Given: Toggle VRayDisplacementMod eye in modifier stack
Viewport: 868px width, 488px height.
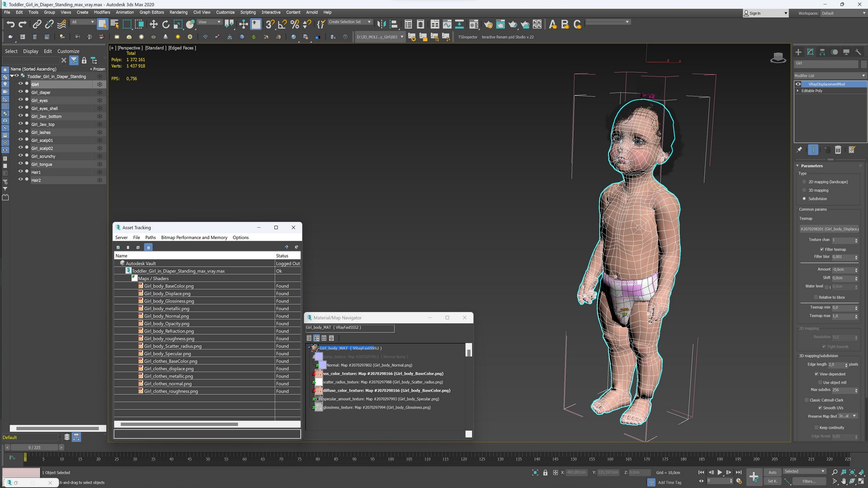Looking at the screenshot, I should tap(798, 84).
